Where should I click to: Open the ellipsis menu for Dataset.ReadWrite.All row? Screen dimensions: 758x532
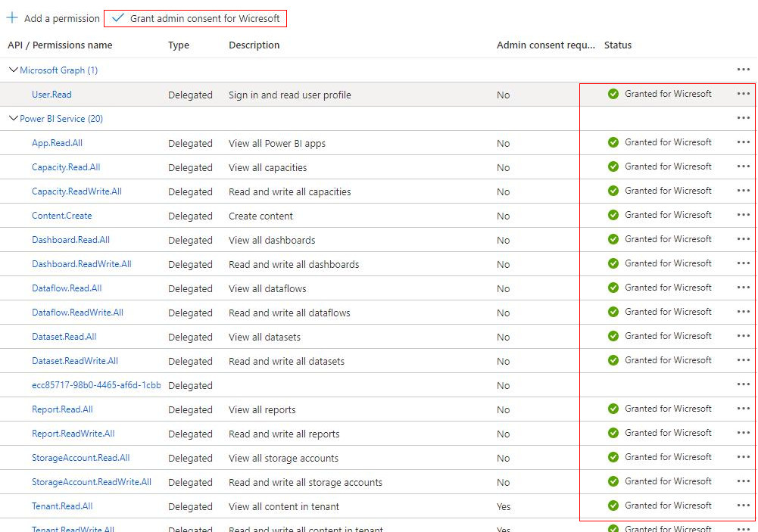(x=744, y=360)
